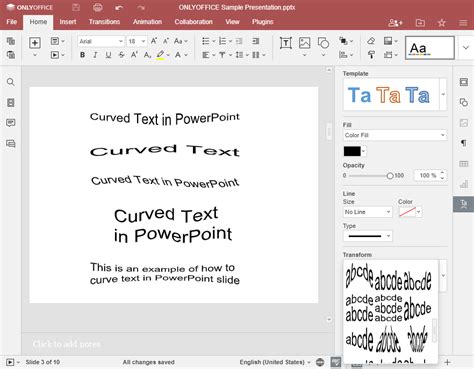Click the Clear style eraser icon
Screen dimensions: 474x369
(x=371, y=41)
